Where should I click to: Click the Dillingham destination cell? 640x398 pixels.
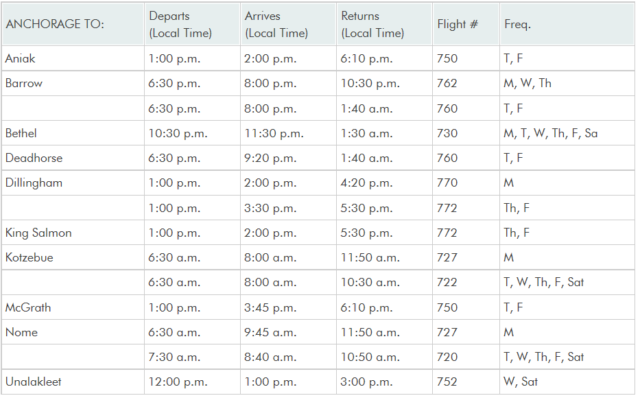click(73, 183)
